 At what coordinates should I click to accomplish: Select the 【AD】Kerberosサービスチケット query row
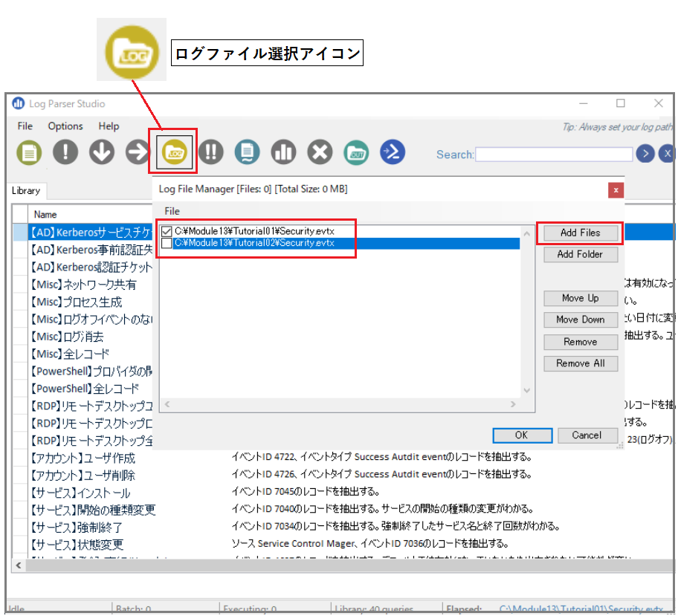(91, 233)
